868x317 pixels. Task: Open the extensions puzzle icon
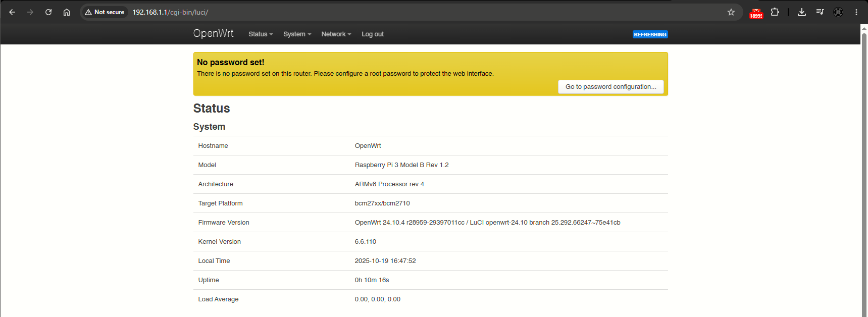pyautogui.click(x=775, y=12)
